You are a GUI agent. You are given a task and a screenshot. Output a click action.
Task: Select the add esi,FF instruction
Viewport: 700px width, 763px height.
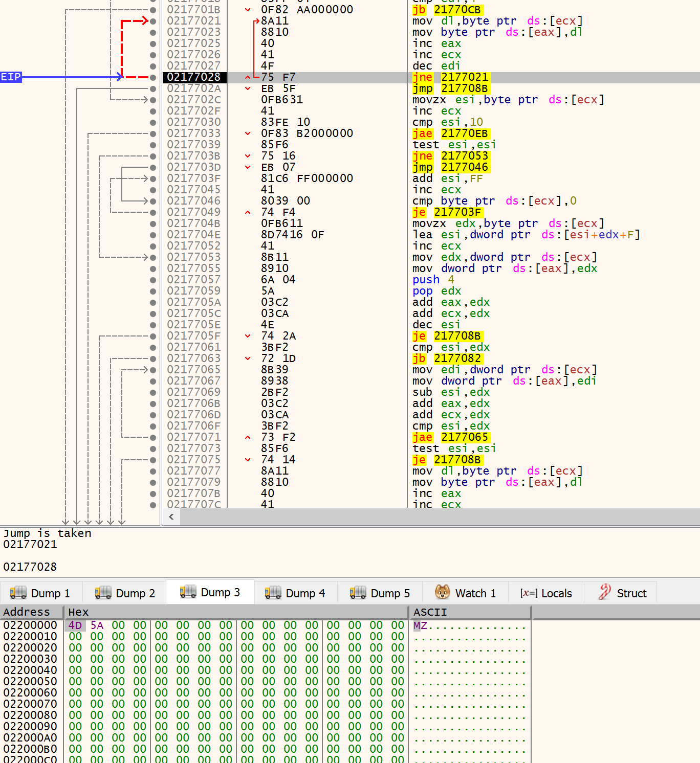(x=448, y=178)
